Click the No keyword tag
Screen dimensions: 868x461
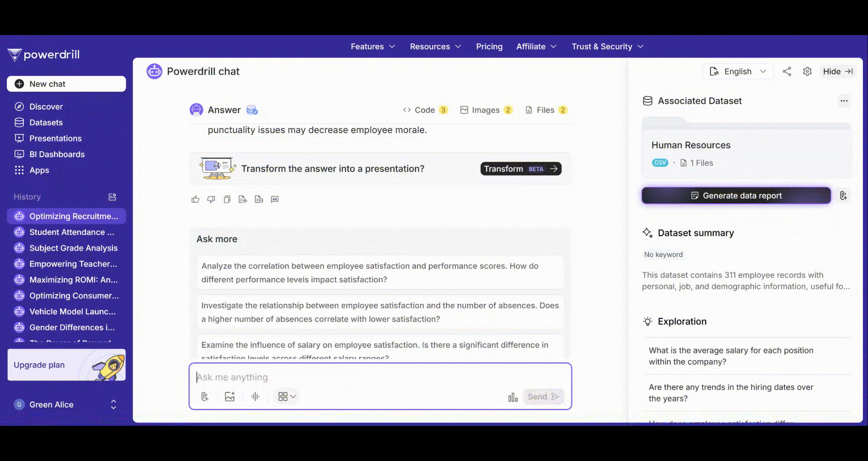click(x=663, y=255)
